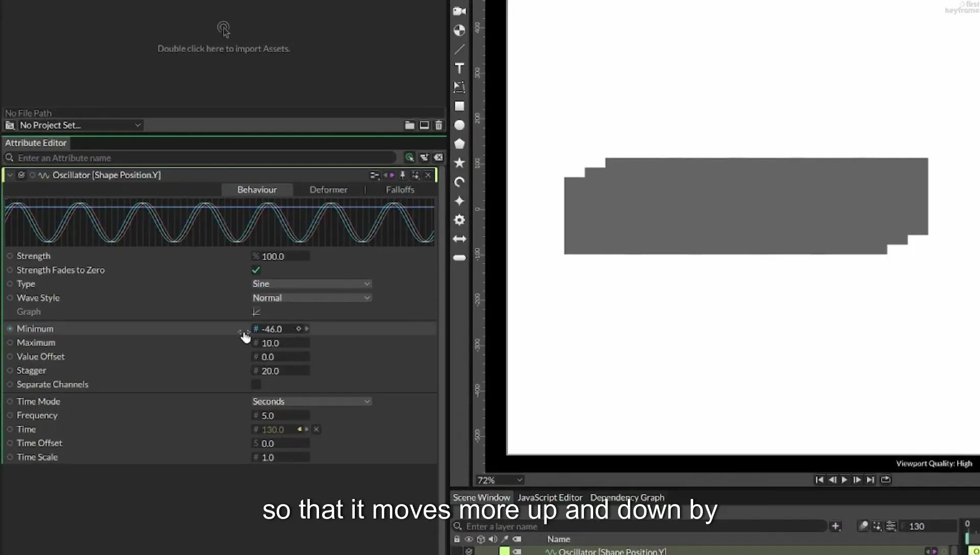Screen dimensions: 980x555
Task: Click the Graph editor icon
Action: pos(256,312)
